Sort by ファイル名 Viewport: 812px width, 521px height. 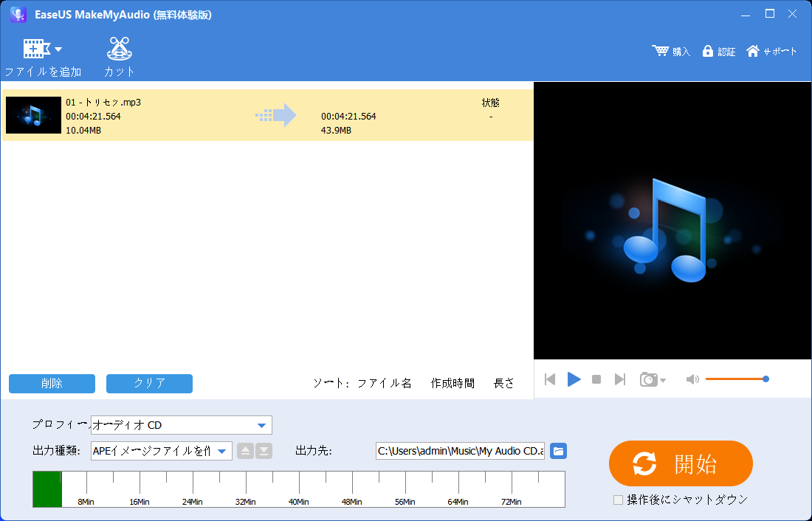[385, 383]
